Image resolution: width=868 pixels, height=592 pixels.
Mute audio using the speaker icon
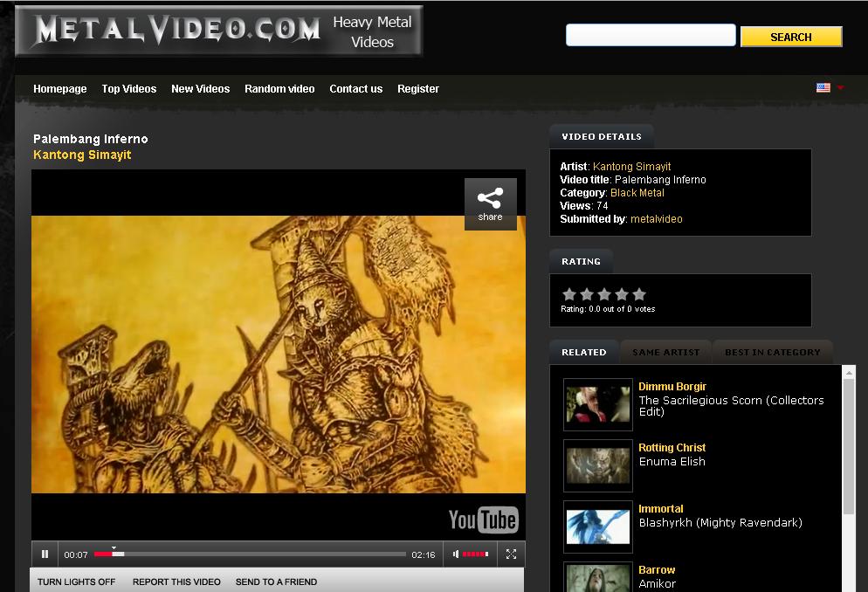454,554
